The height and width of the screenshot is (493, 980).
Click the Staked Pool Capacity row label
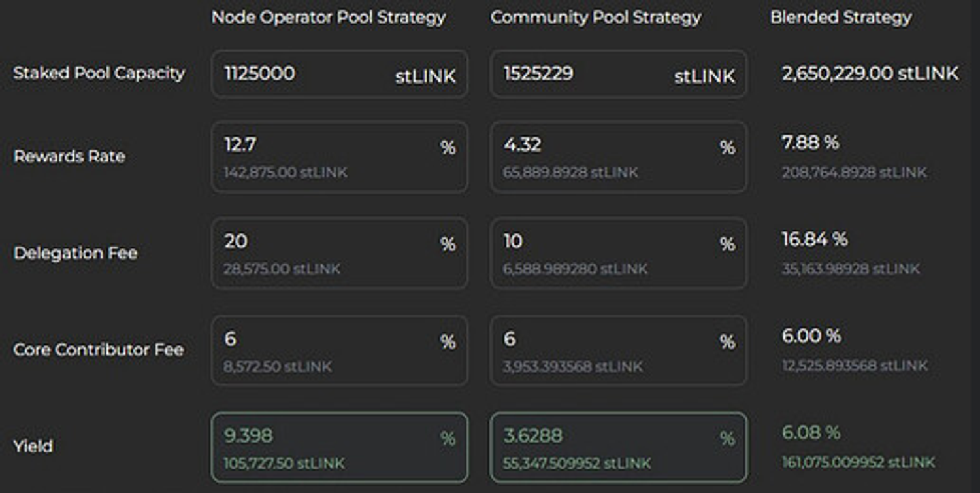99,73
